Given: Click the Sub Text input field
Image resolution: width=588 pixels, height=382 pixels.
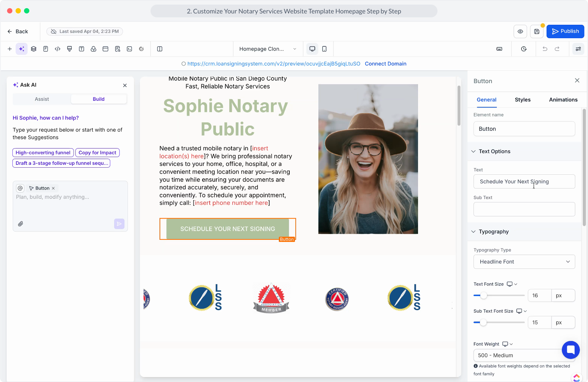Looking at the screenshot, I should point(524,209).
